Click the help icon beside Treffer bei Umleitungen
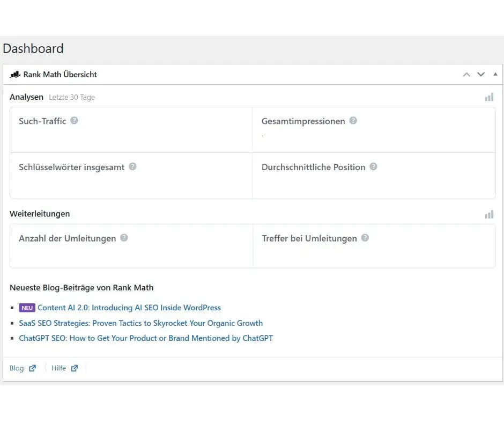The width and height of the screenshot is (504, 423). point(365,238)
